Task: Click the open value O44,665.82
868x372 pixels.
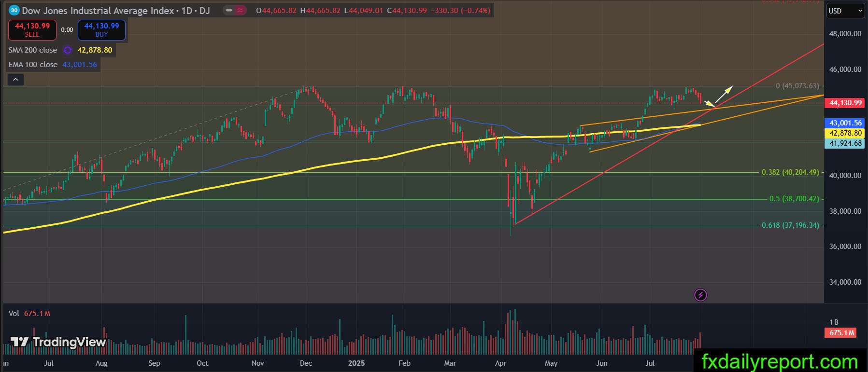Action: 276,10
